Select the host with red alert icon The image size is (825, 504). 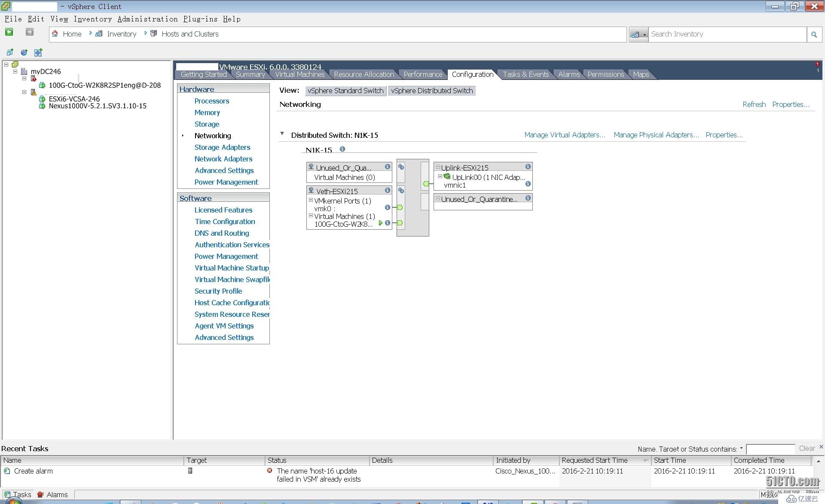34,79
